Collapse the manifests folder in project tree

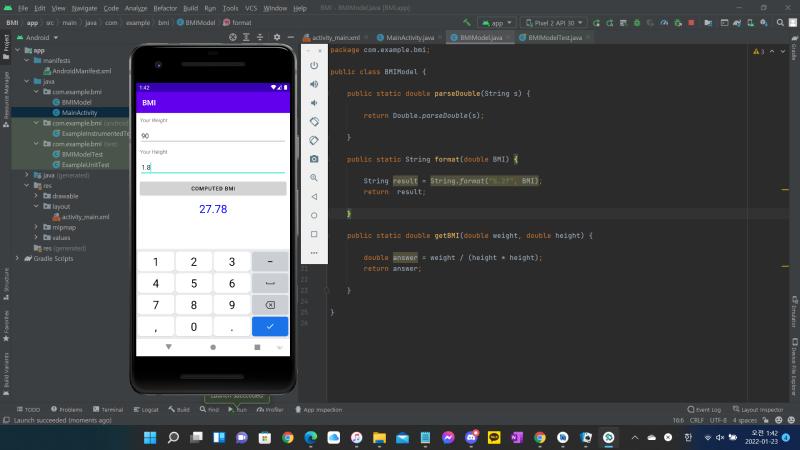point(27,60)
